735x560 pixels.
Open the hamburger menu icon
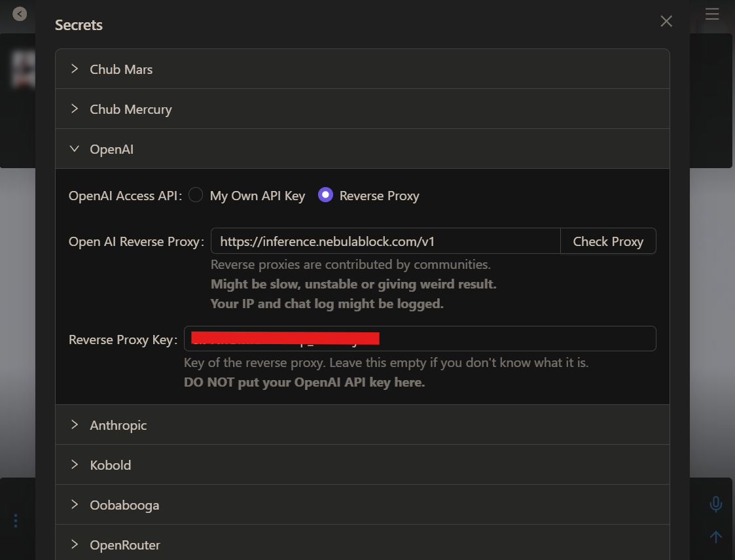pos(712,13)
